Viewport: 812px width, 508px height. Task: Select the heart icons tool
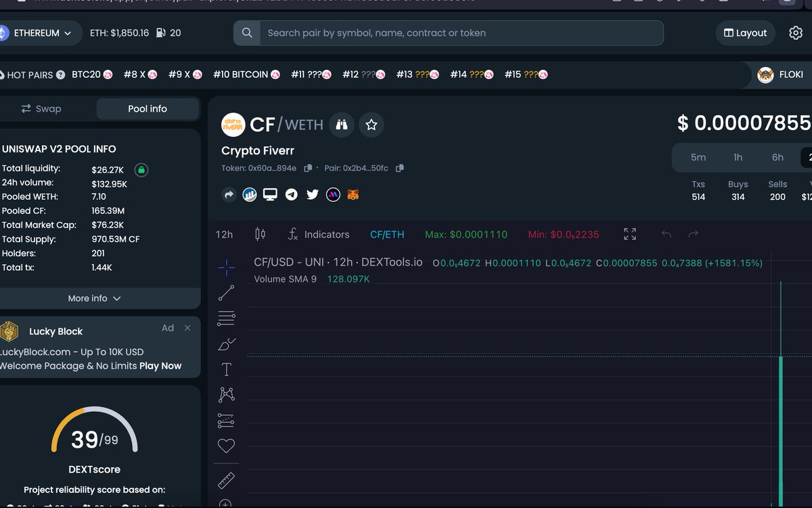tap(227, 446)
